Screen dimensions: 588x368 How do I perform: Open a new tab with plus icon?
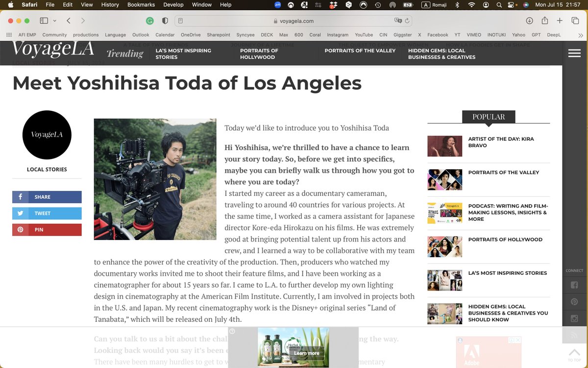[x=560, y=21]
